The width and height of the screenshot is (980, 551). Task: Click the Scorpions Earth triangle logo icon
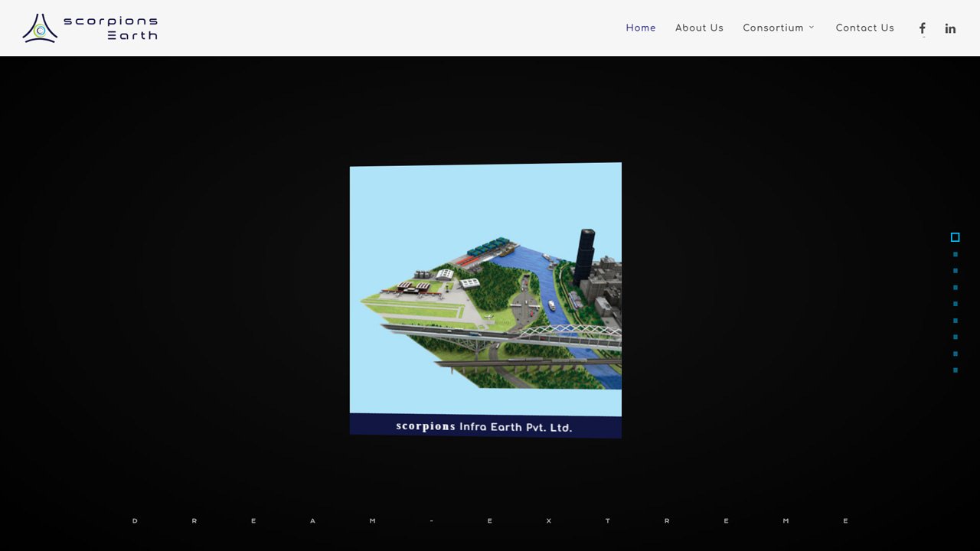point(40,28)
